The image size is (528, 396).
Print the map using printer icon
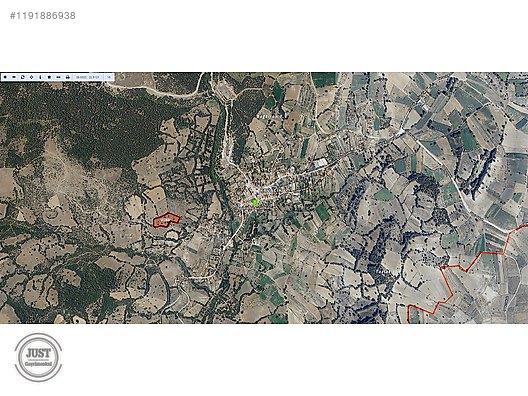pos(68,77)
